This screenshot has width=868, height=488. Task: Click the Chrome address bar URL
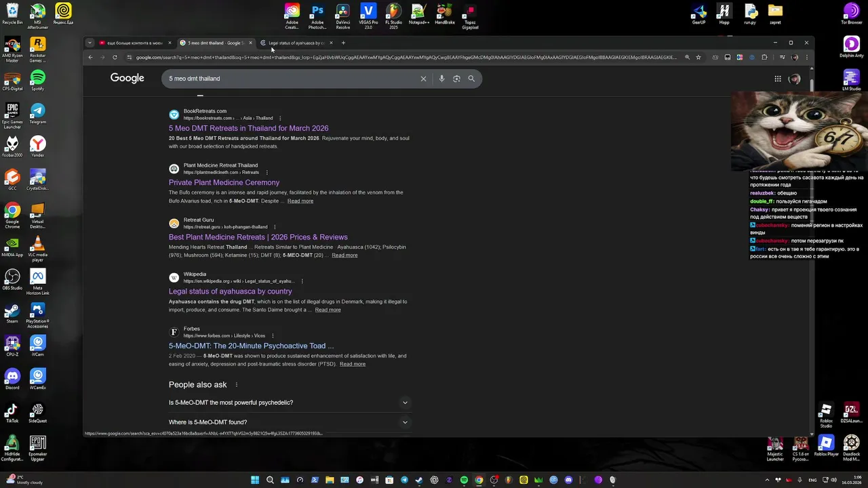coord(406,58)
